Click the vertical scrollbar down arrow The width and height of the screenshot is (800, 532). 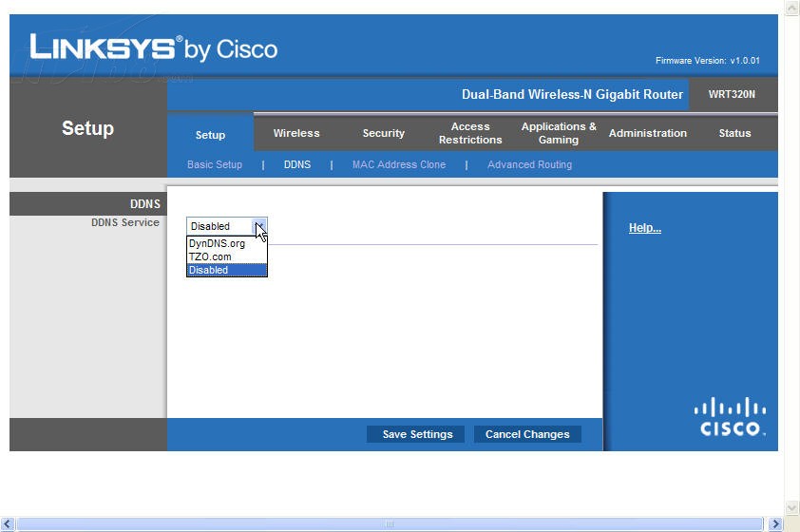791,507
